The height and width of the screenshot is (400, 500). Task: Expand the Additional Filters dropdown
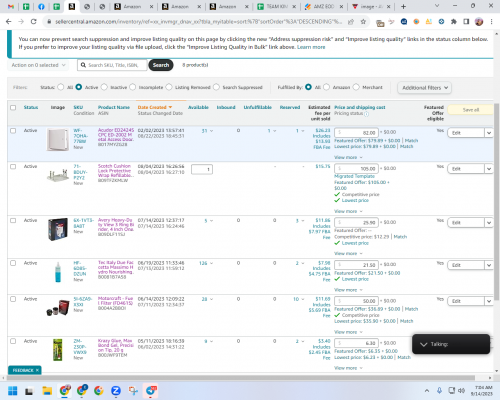tap(425, 88)
